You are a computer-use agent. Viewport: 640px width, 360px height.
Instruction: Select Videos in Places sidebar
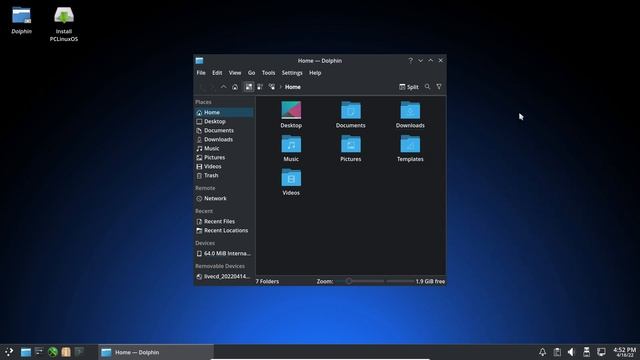pos(224,166)
